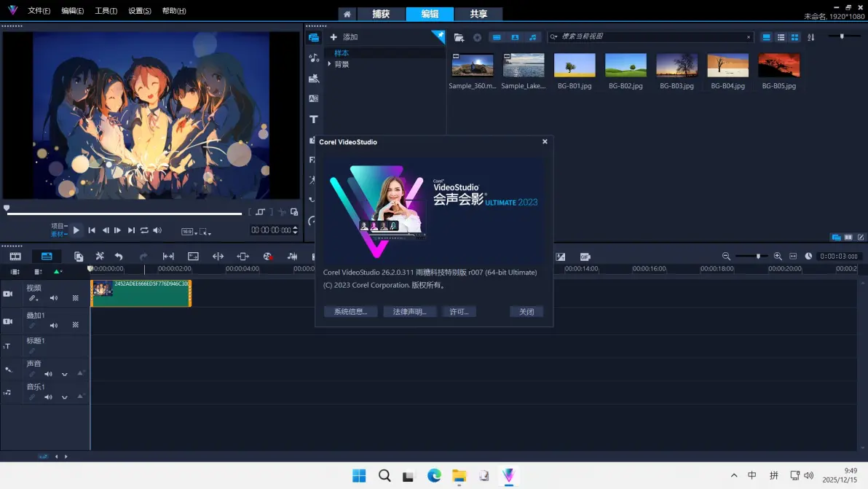Expand the 背景 folder in the library tree
868x489 pixels.
(329, 63)
